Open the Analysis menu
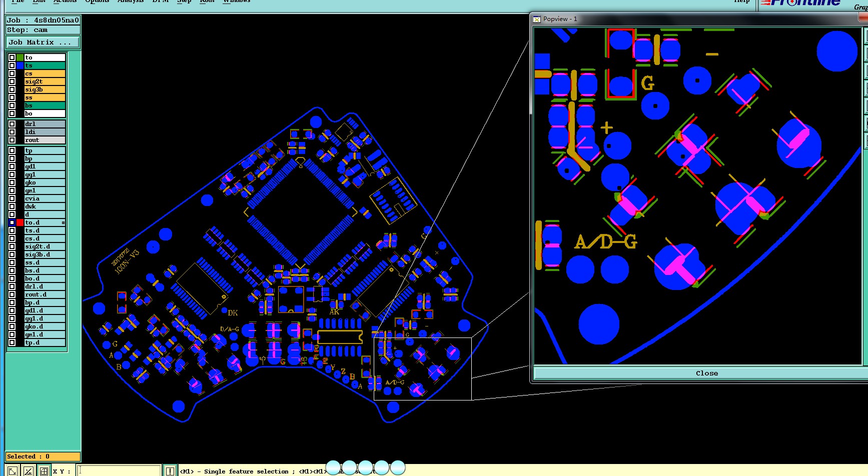 pyautogui.click(x=131, y=1)
